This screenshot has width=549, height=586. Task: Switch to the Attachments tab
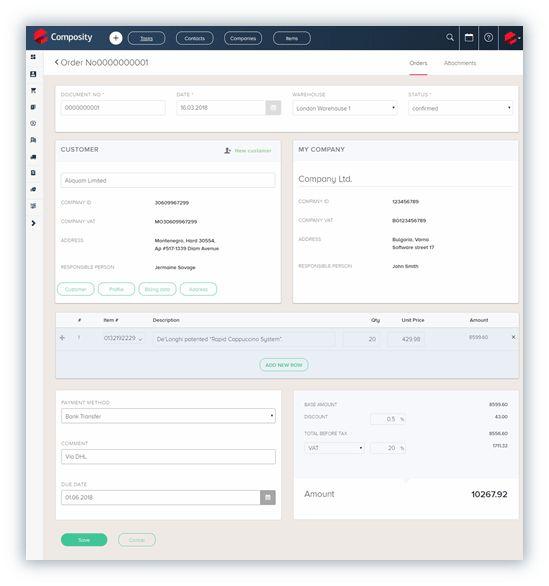[x=460, y=63]
